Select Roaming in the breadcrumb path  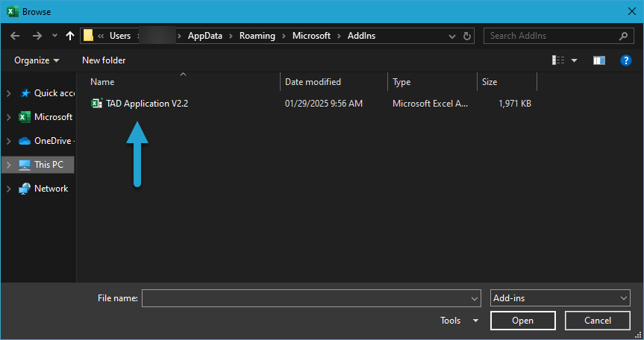(257, 36)
